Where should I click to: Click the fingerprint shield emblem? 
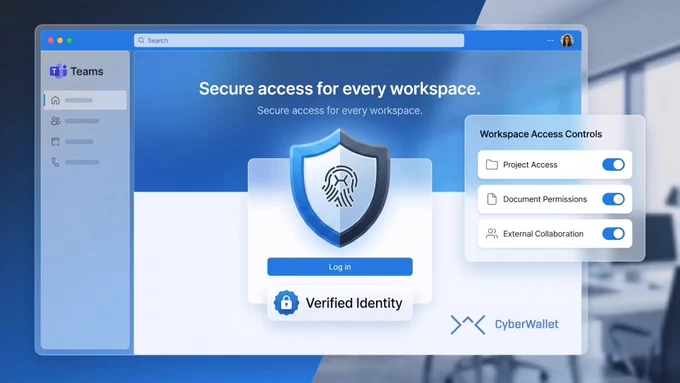click(x=340, y=187)
